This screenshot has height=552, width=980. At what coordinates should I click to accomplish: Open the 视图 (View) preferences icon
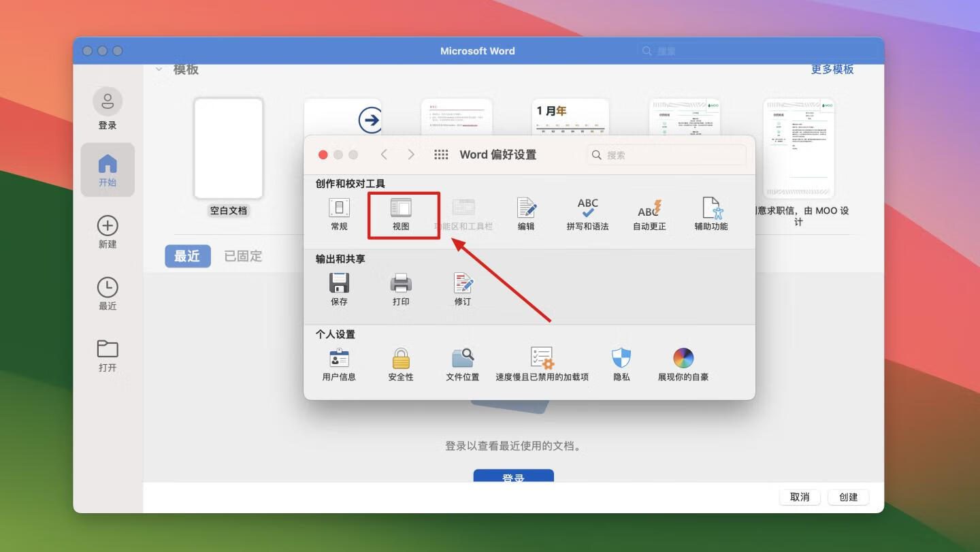401,208
